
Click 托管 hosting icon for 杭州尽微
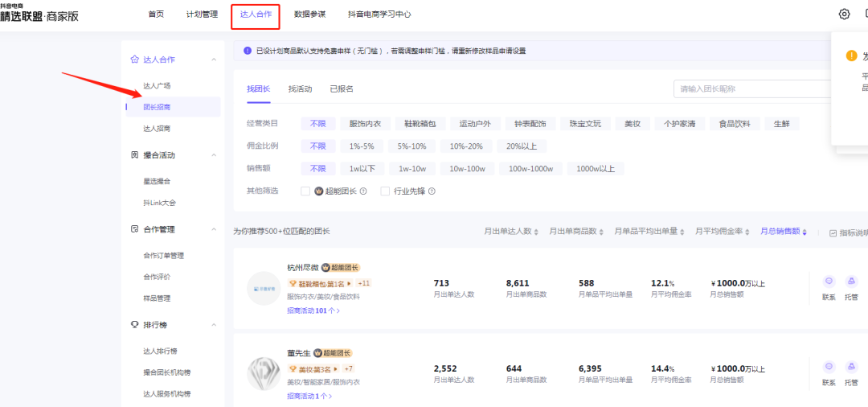click(x=852, y=282)
